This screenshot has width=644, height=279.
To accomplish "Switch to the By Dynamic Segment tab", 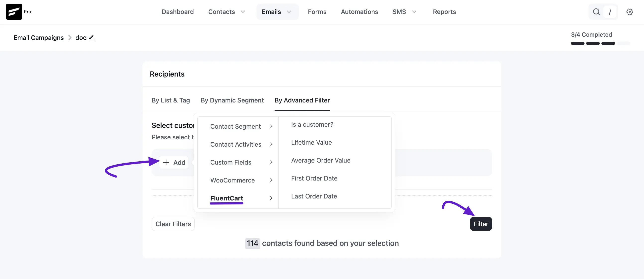I will coord(232,100).
